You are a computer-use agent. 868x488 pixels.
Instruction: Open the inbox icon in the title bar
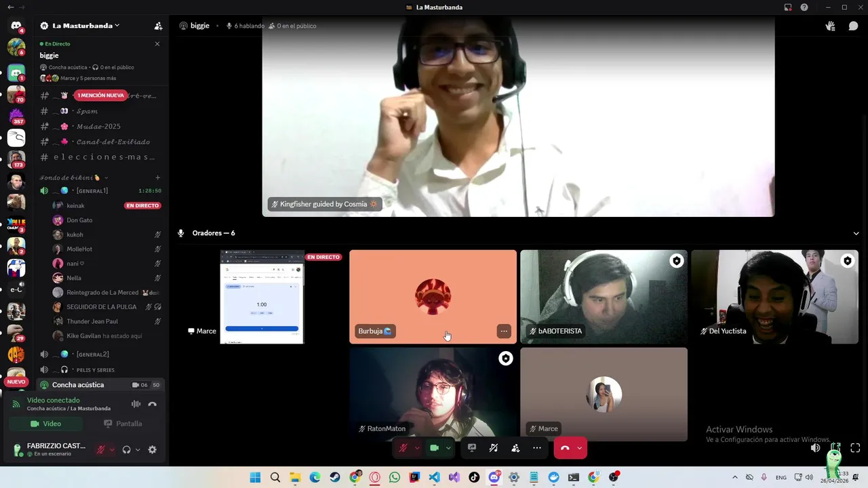[x=788, y=7]
